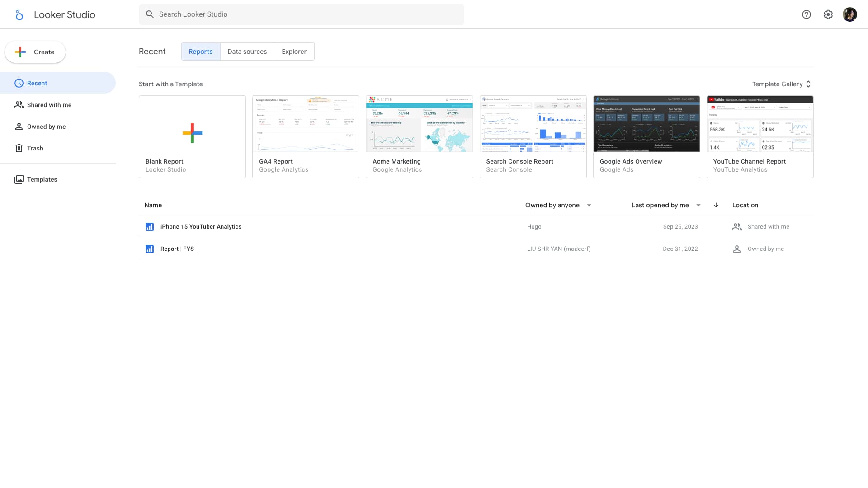
Task: Click the Trash bin icon in sidebar
Action: point(19,148)
